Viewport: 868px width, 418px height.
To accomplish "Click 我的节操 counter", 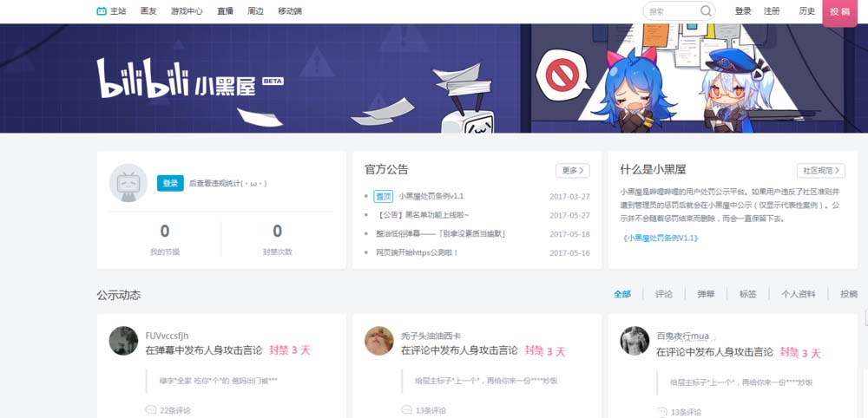I will click(x=165, y=238).
